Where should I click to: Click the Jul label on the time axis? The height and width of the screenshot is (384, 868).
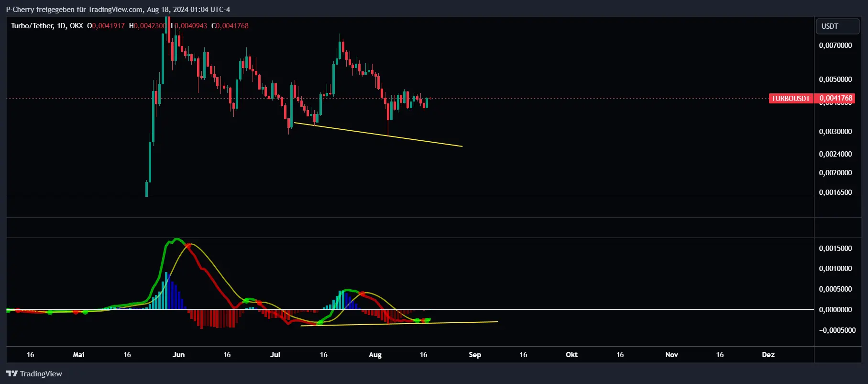tap(275, 355)
